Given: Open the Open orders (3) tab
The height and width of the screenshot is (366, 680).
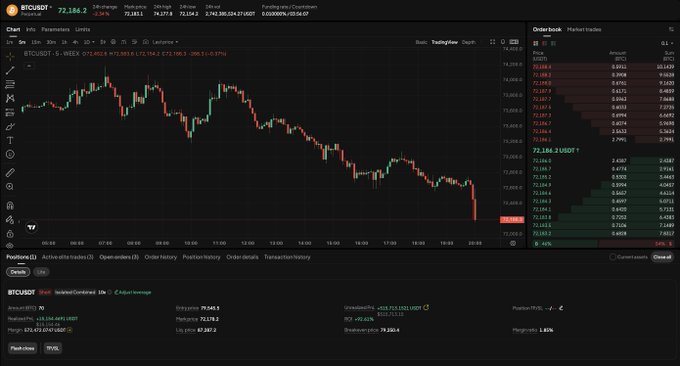Looking at the screenshot, I should pos(119,257).
